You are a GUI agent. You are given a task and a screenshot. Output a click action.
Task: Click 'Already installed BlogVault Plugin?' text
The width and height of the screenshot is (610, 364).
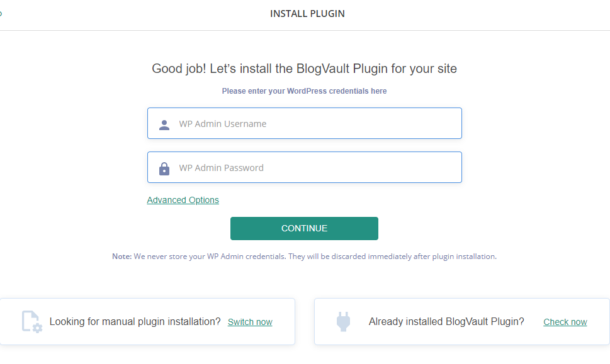pyautogui.click(x=446, y=322)
